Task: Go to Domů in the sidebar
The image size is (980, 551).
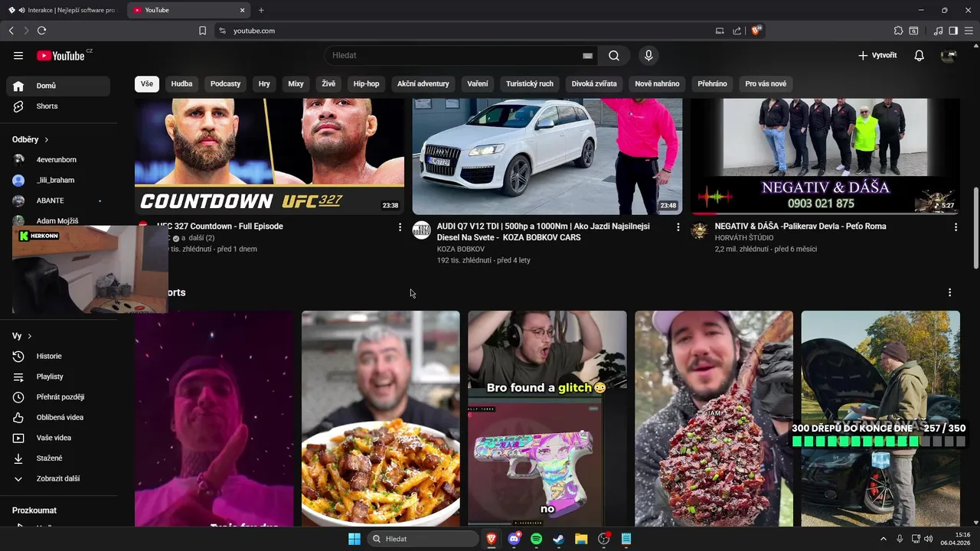Action: 58,86
